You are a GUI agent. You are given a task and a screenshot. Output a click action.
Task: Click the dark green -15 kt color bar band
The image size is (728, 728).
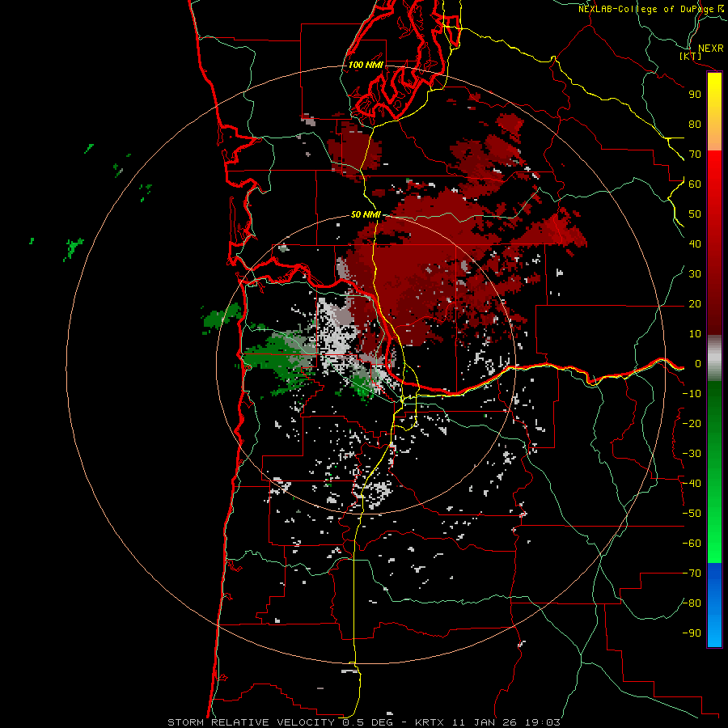[x=714, y=408]
